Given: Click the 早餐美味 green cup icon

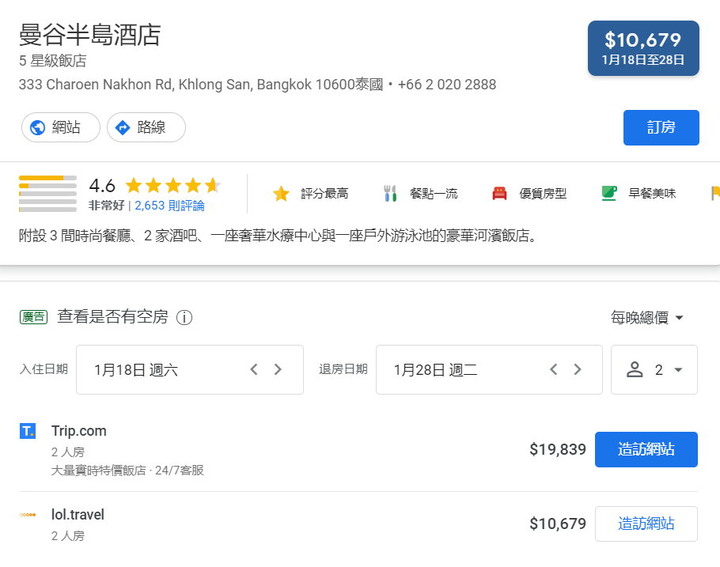Looking at the screenshot, I should coord(609,194).
